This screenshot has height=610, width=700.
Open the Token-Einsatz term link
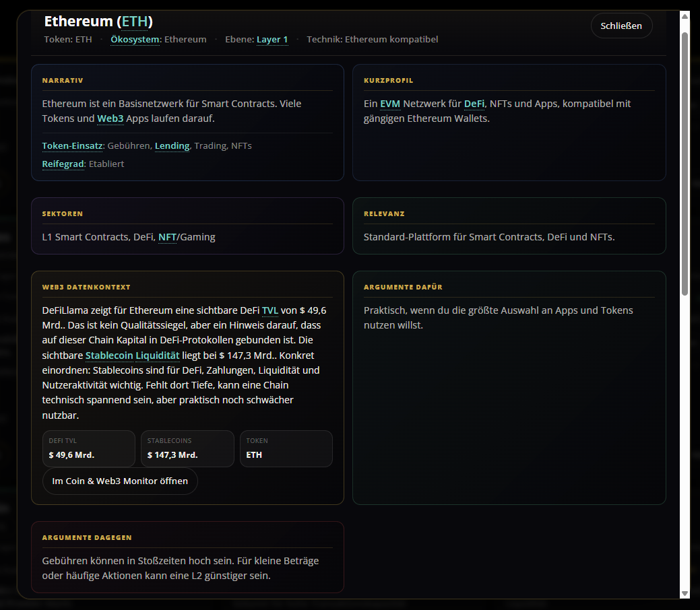[72, 145]
